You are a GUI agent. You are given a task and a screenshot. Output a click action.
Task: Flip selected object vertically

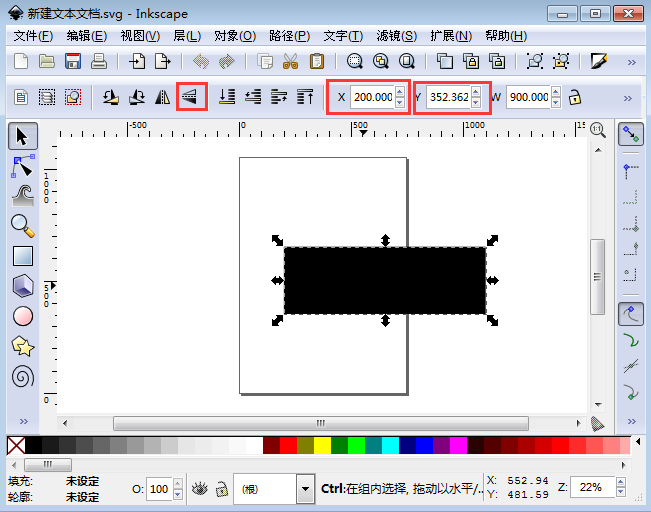pos(191,97)
